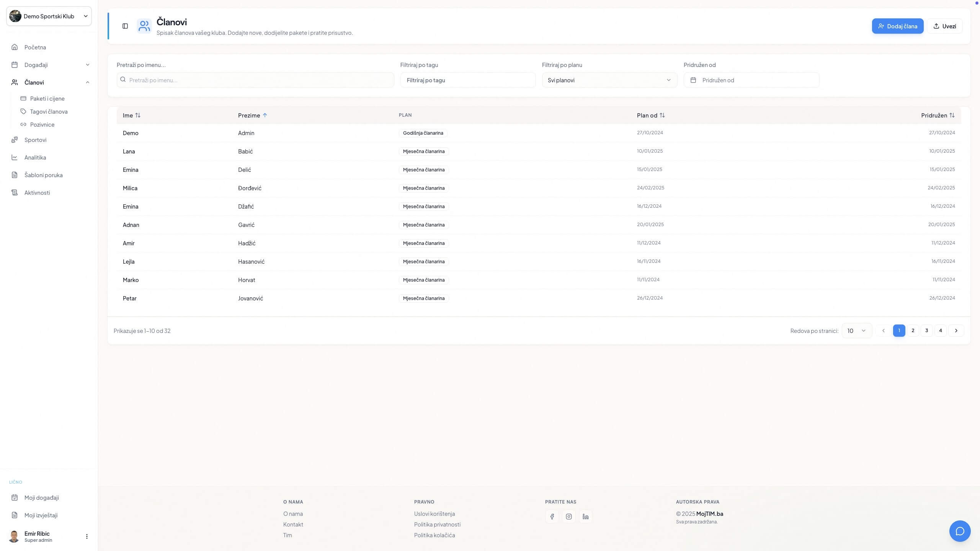Open Paketi i cijene submenu
980x551 pixels.
(47, 98)
